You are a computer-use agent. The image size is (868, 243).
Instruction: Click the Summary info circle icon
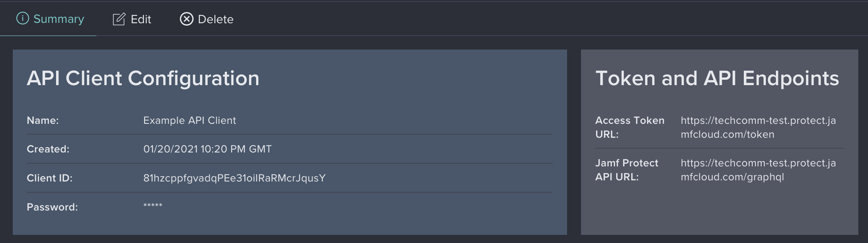click(x=22, y=18)
